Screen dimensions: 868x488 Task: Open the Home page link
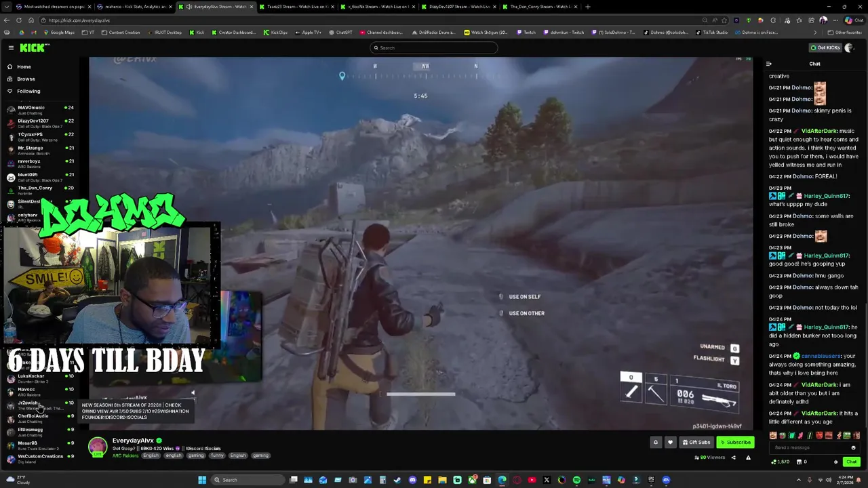24,66
